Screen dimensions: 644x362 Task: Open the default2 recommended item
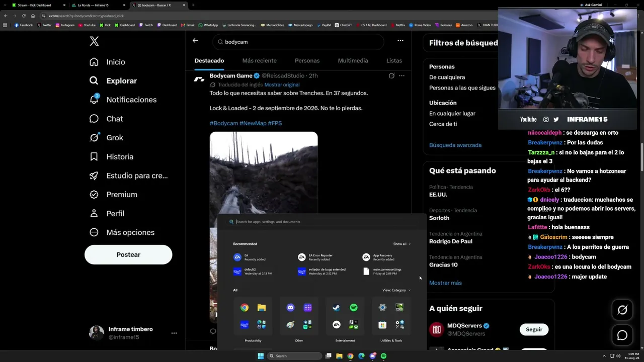[257, 271]
